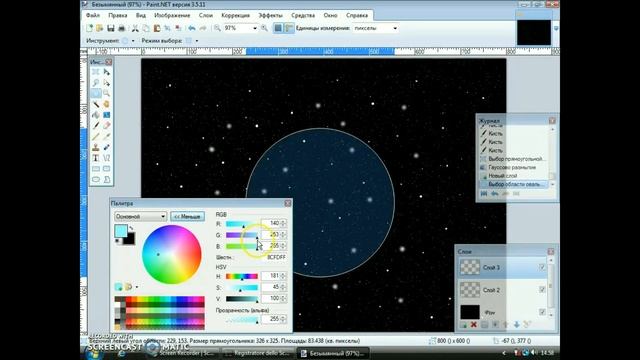640x360 pixels.
Task: Open Файл menu
Action: pos(93,16)
